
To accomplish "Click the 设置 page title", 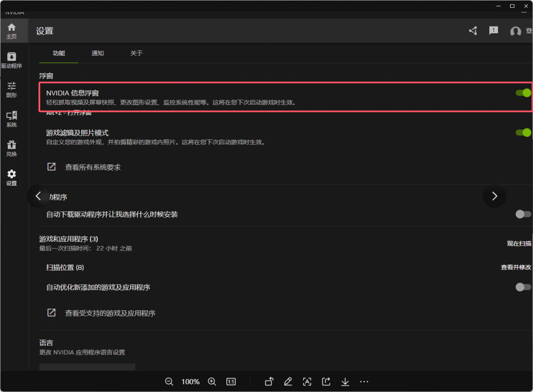I will click(x=45, y=31).
